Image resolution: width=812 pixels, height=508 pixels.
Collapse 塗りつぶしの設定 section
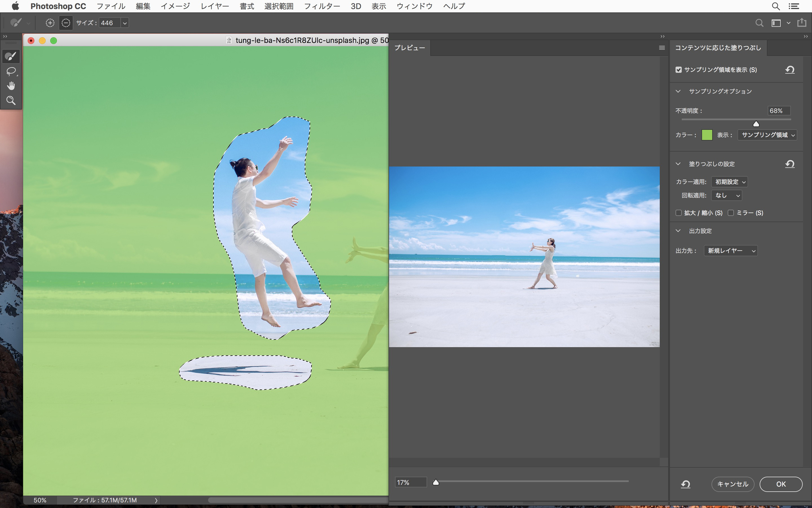pyautogui.click(x=678, y=164)
